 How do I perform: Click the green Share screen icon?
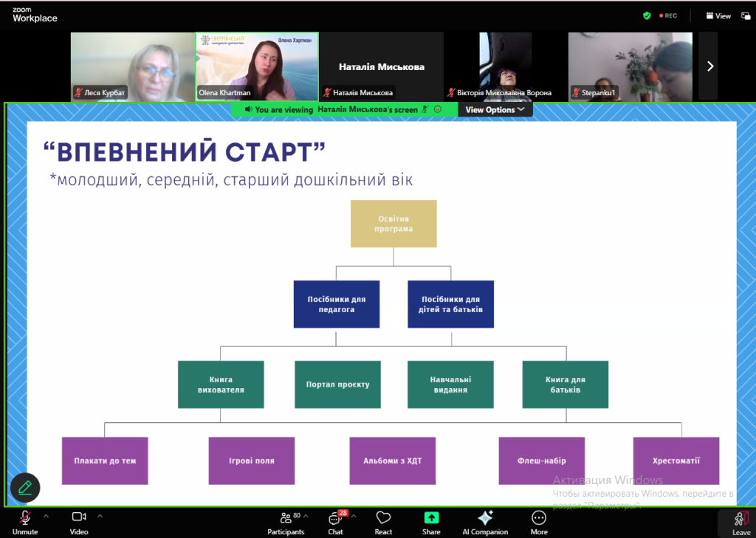click(431, 518)
